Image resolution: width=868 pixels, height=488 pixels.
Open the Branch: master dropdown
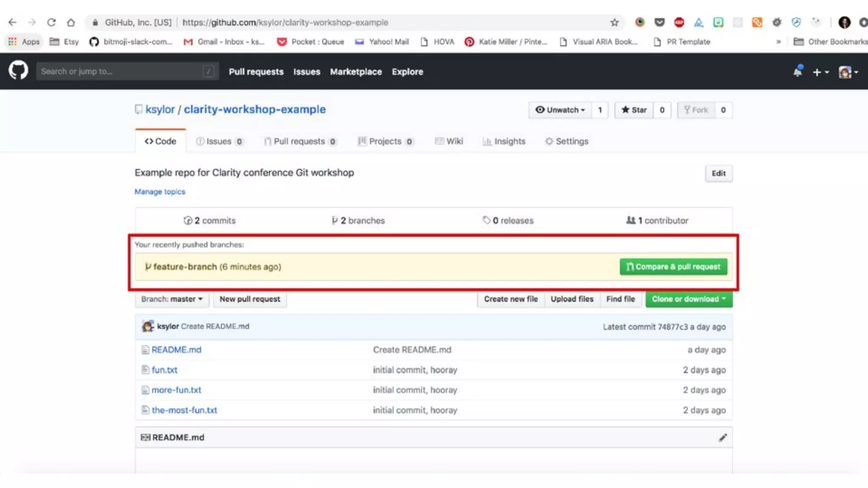point(172,299)
